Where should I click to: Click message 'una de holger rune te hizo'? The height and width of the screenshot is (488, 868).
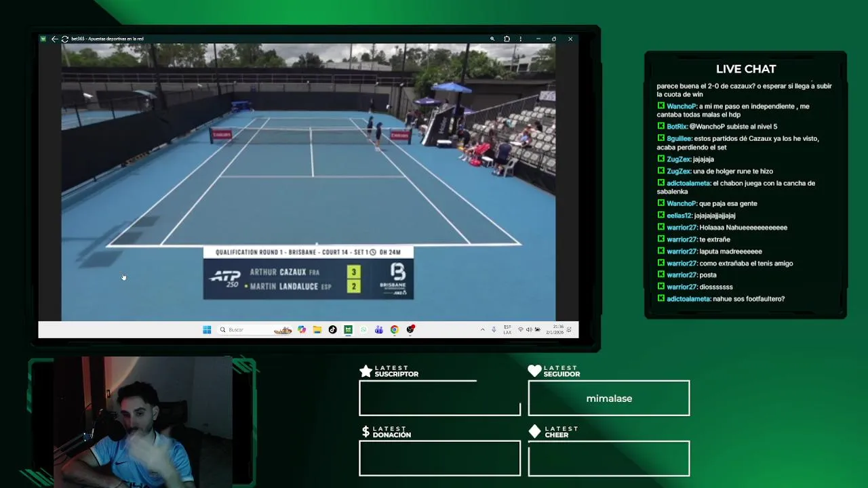click(x=733, y=171)
